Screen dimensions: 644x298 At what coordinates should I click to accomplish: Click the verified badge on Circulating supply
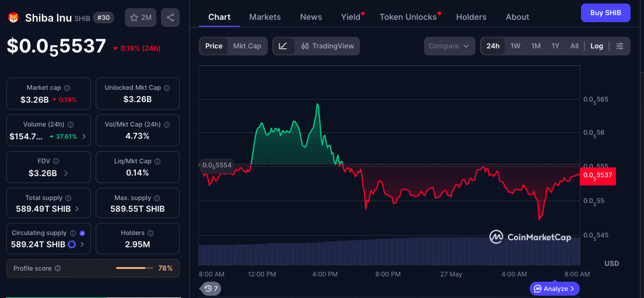point(82,233)
